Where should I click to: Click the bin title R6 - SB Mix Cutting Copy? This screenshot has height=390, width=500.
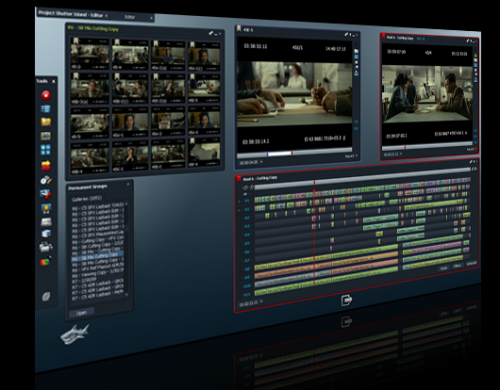93,28
